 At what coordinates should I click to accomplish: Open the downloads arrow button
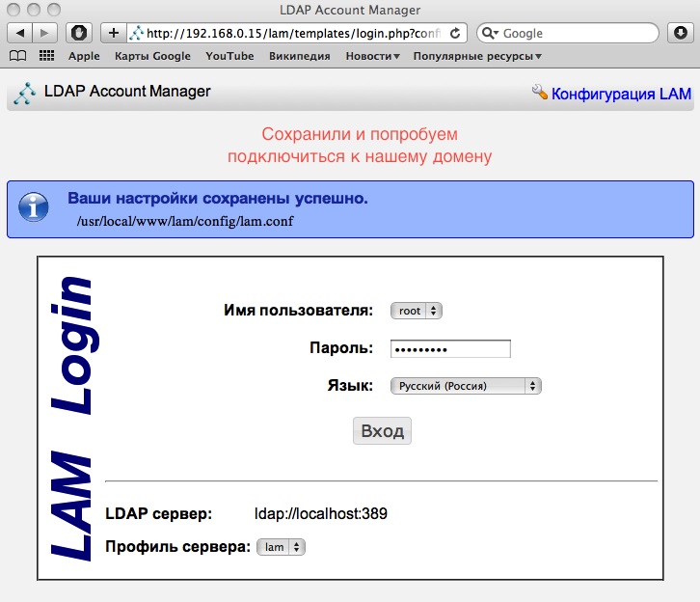(x=679, y=33)
